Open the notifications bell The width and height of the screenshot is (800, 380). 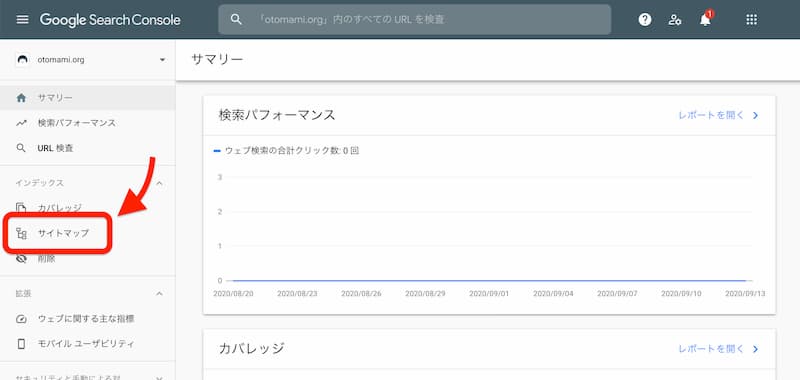click(706, 19)
